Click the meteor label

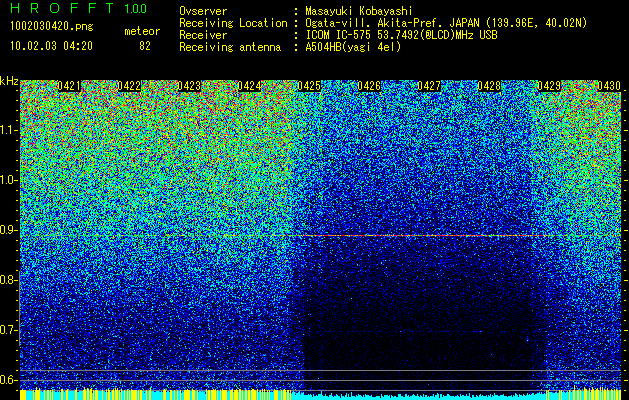coord(142,31)
